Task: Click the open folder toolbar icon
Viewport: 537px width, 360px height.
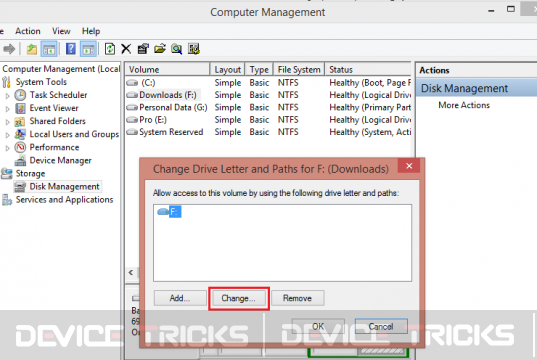Action: click(160, 49)
